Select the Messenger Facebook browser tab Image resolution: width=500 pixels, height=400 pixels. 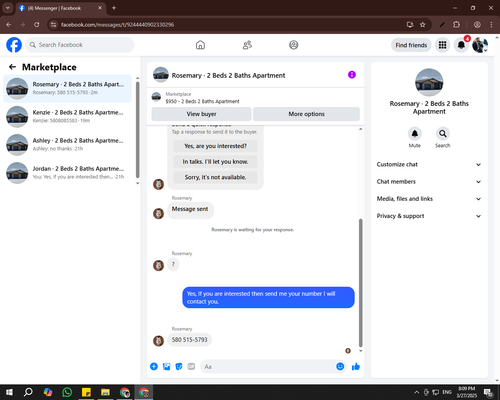click(60, 8)
